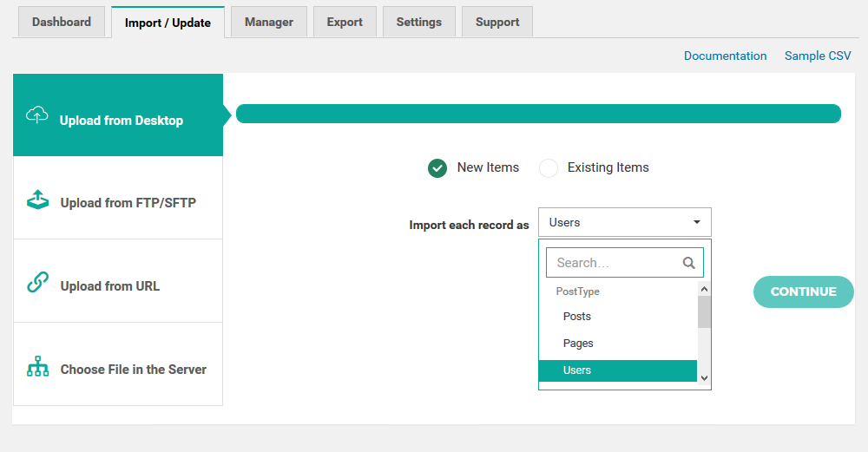Click the cloud upload icon
Viewport: 868px width, 452px height.
tap(37, 115)
